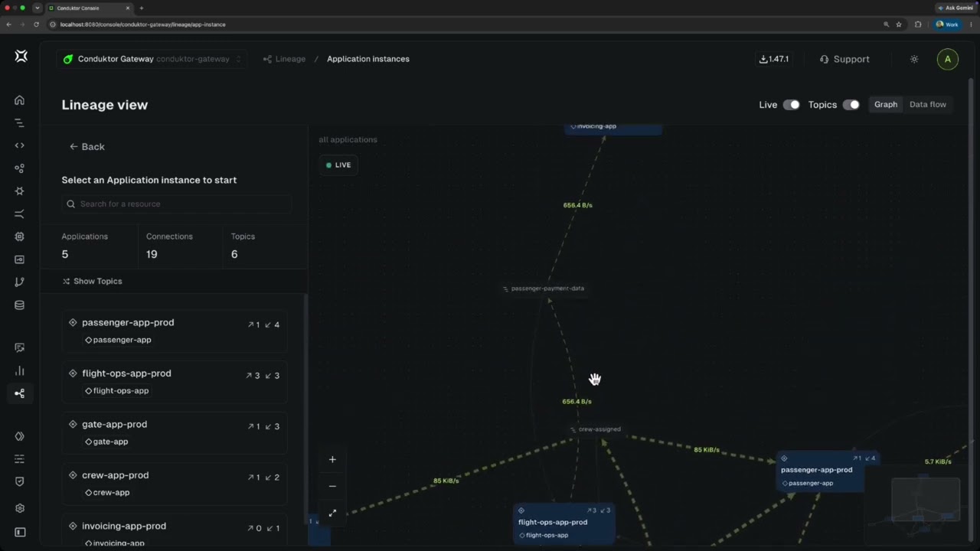The image size is (980, 551).
Task: Open the merging arrows sidebar icon
Action: (20, 214)
